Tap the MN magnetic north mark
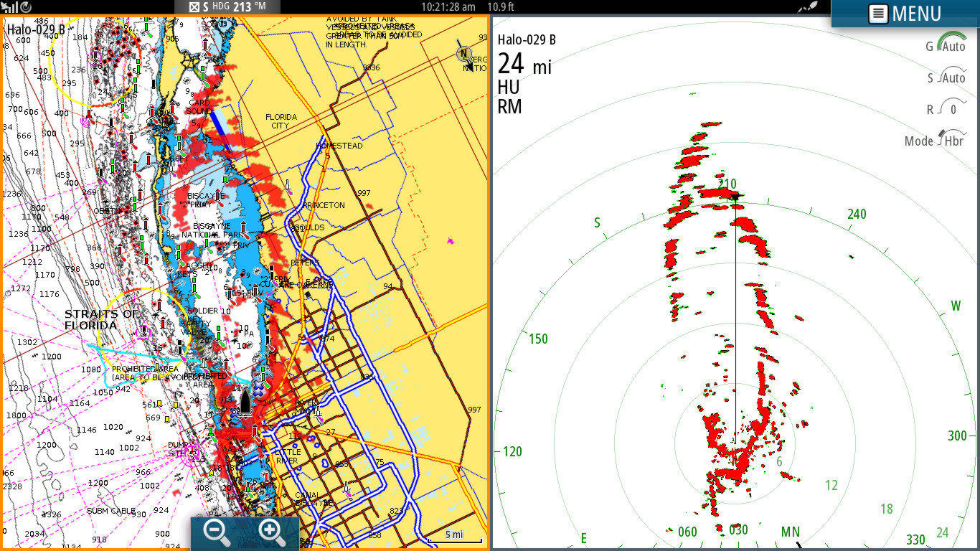The width and height of the screenshot is (980, 551). click(790, 532)
